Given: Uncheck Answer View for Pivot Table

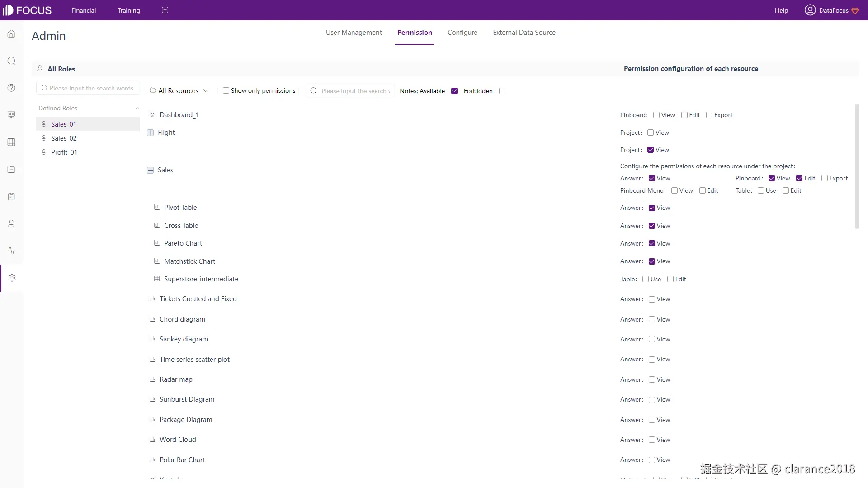Looking at the screenshot, I should [x=652, y=208].
